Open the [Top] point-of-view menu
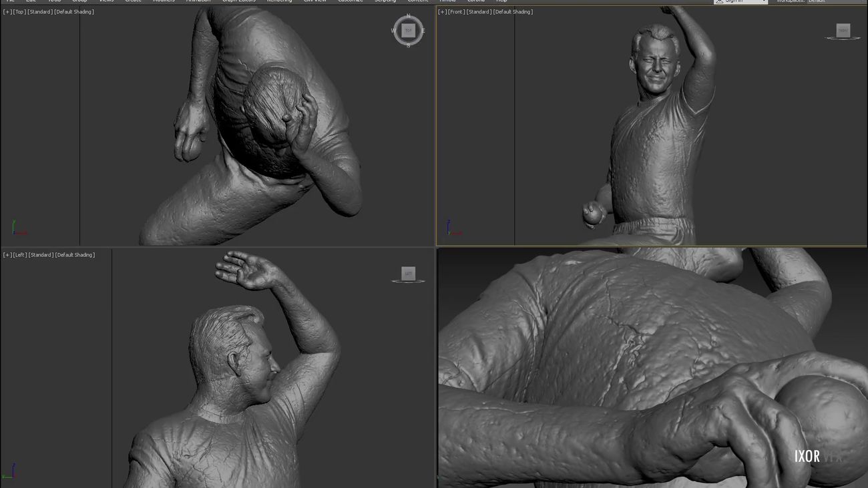Viewport: 868px width, 488px height. [19, 12]
